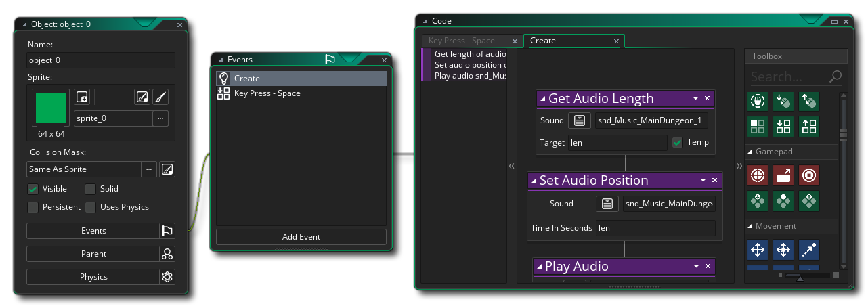This screenshot has height=308, width=868.
Task: Collapse the Gamepad toolbox section
Action: pos(750,152)
